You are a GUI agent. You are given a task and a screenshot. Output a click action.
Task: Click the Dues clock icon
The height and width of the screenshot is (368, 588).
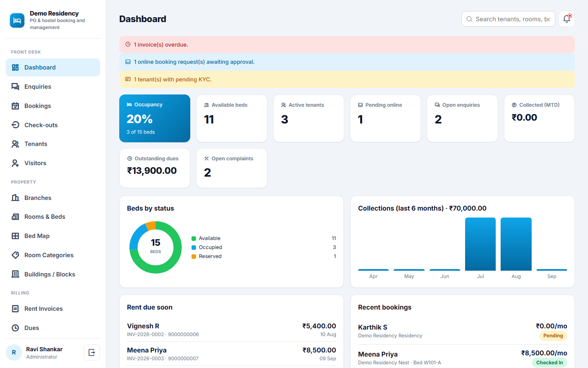(x=16, y=328)
